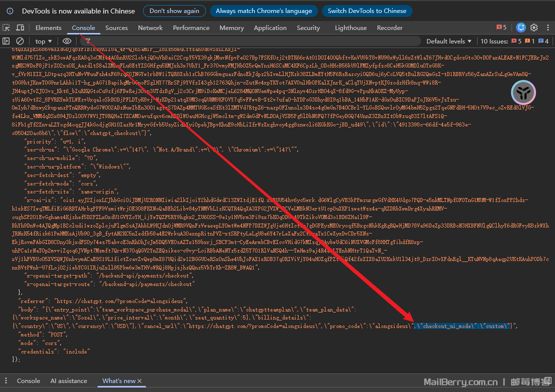Image resolution: width=555 pixels, height=392 pixels.
Task: Click the "mode": "cors" line
Action: coord(40,343)
